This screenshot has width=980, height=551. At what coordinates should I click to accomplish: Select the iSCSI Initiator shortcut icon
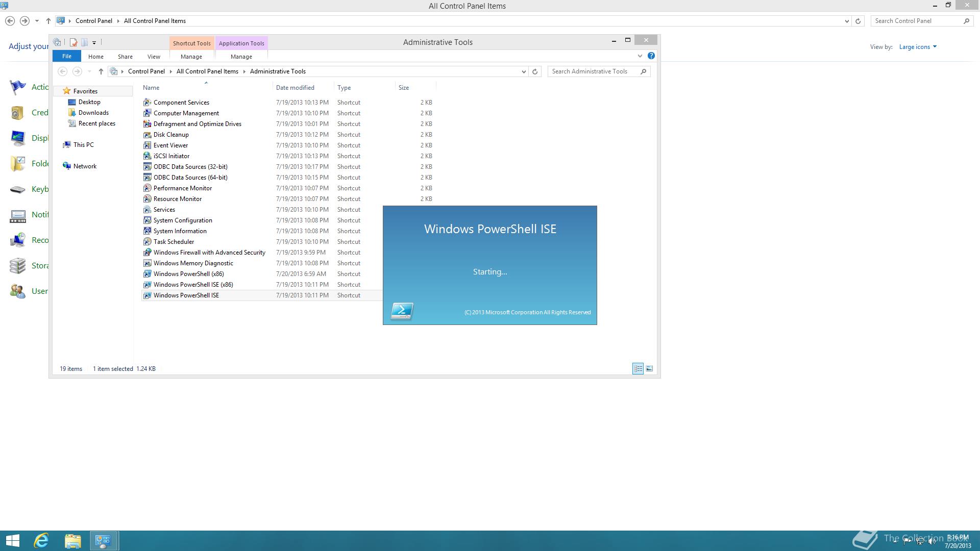coord(148,156)
